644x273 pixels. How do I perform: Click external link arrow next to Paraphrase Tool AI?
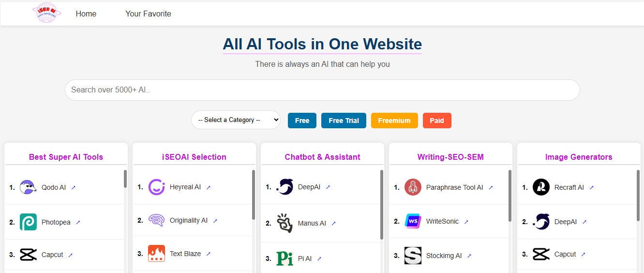491,187
